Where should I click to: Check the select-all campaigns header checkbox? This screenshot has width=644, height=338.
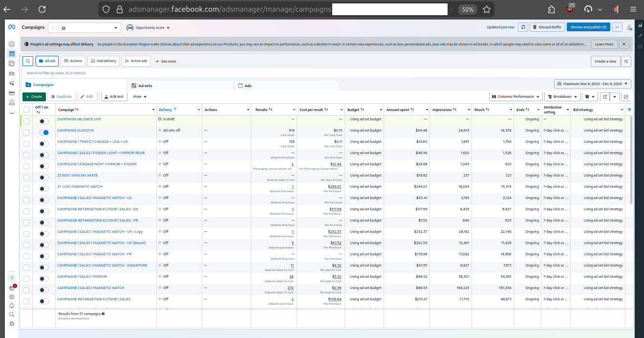point(26,110)
